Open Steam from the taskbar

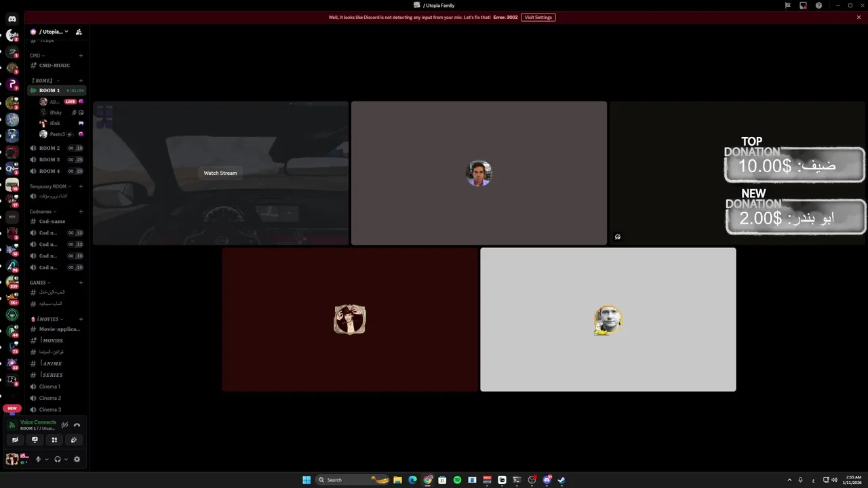tap(561, 480)
